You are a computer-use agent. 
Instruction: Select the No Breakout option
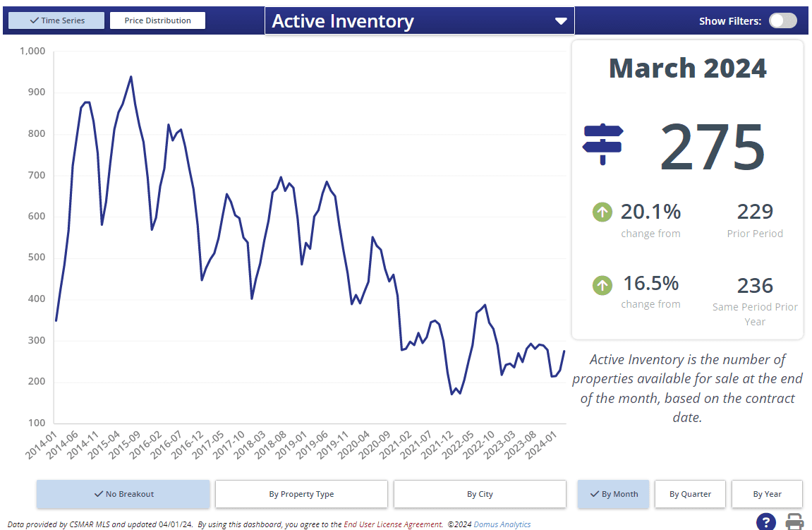123,494
